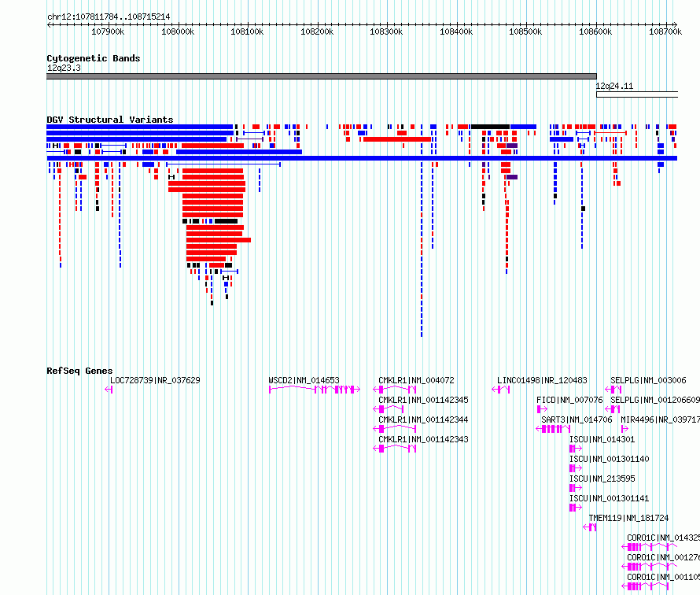This screenshot has width=700, height=595.
Task: Click the SART3 gene model glyph
Action: coord(553,429)
